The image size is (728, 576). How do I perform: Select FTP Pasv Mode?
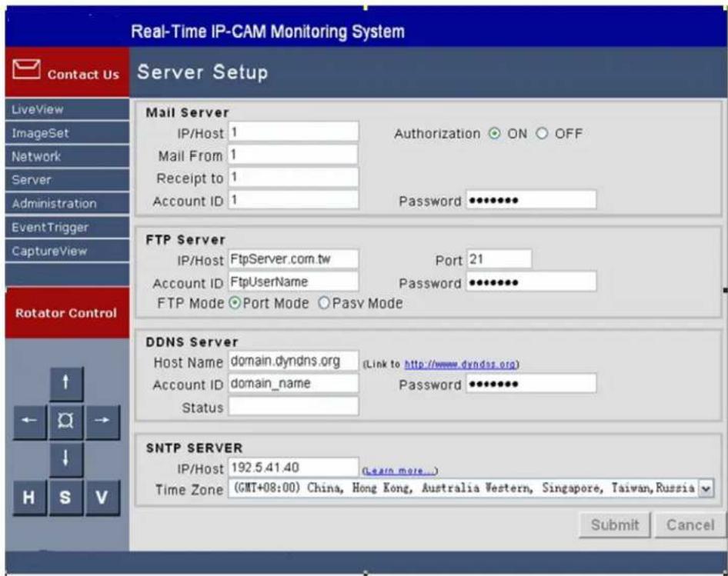tap(324, 303)
